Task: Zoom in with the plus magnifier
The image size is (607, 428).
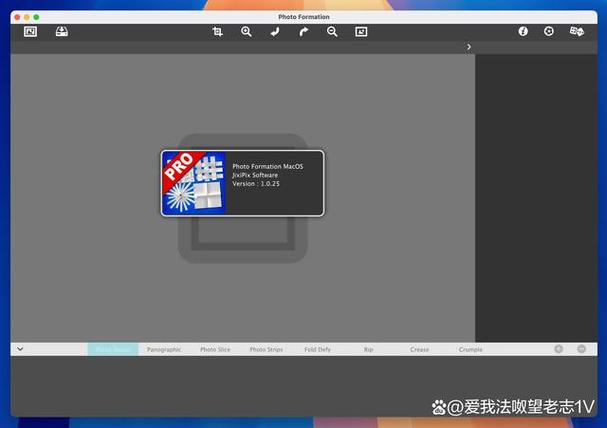Action: 246,32
